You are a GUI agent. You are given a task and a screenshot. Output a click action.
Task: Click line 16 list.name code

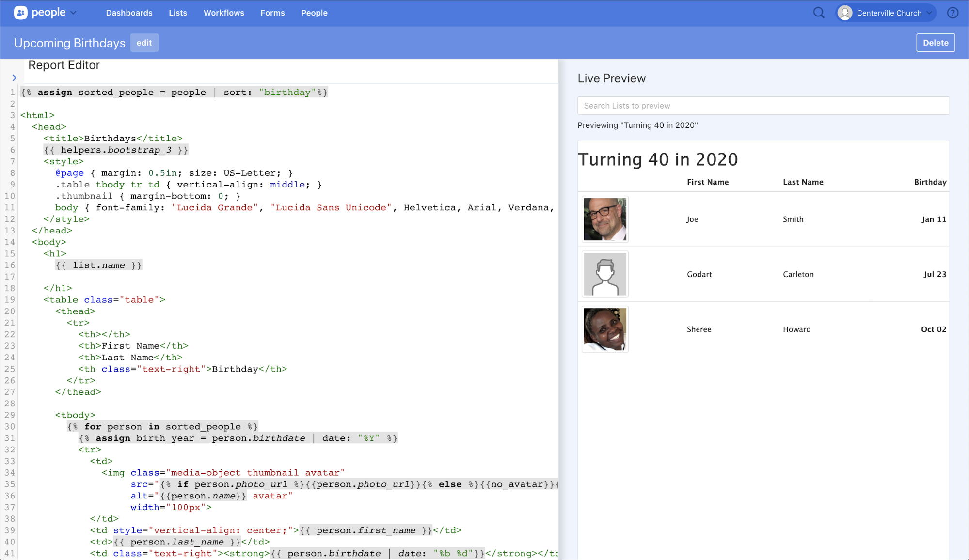tap(99, 265)
